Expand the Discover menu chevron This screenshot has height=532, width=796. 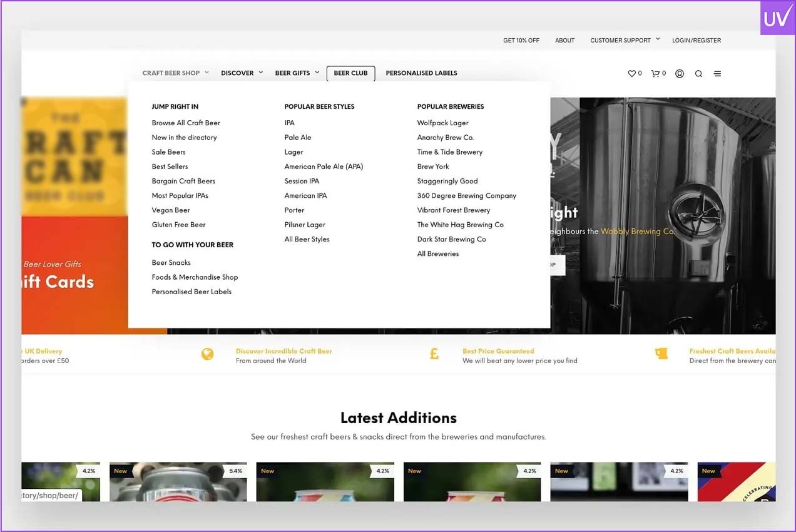coord(261,73)
